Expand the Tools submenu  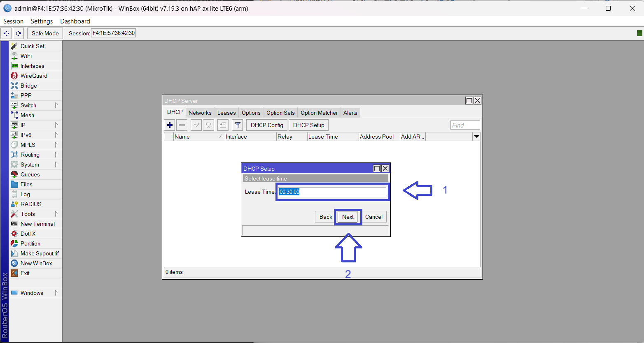(x=56, y=214)
